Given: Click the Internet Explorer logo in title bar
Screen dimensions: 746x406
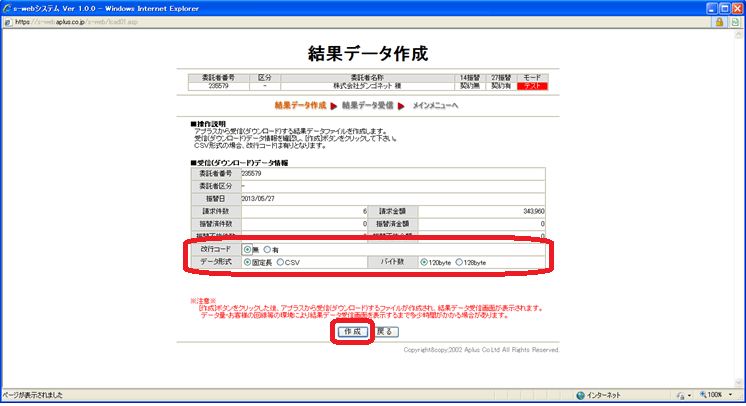Looking at the screenshot, I should (8, 7).
